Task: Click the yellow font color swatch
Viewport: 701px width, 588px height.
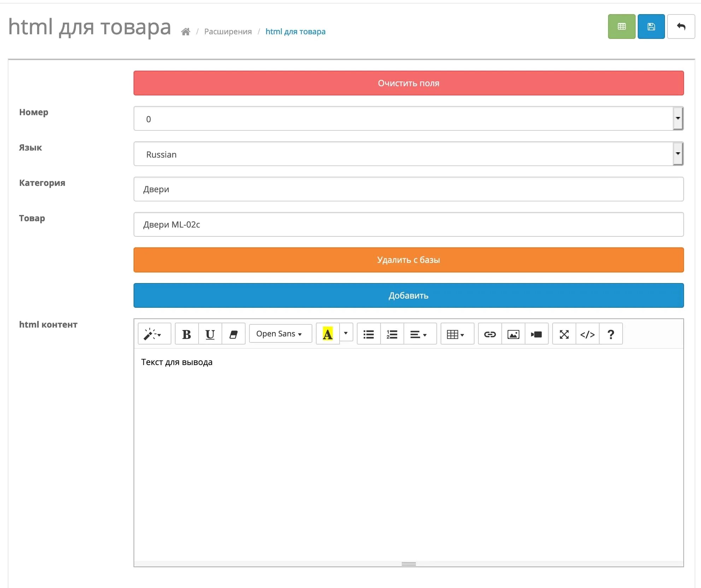Action: tap(328, 334)
